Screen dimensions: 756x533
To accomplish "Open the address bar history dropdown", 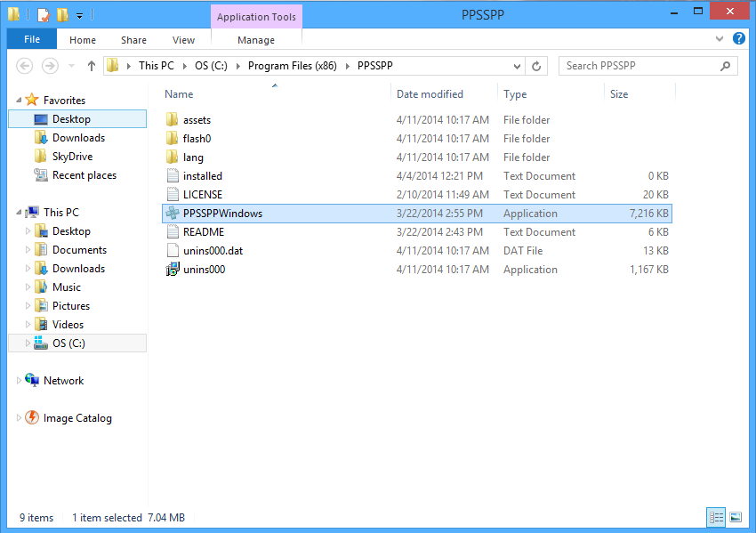I will (517, 66).
